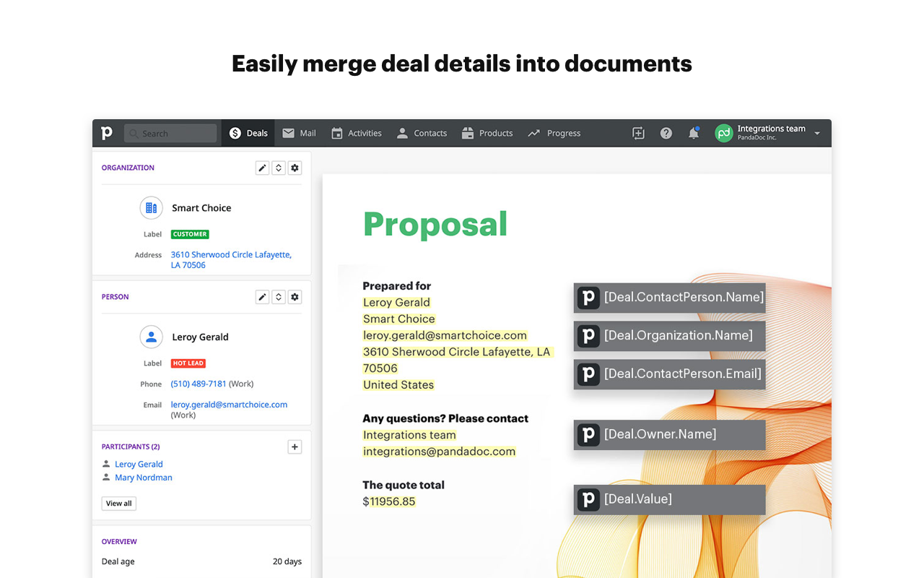Switch to the Activities tab

pos(357,133)
